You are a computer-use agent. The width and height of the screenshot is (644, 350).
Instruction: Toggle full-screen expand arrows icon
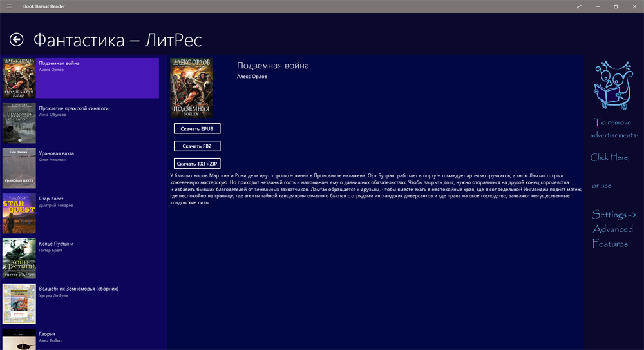[579, 6]
